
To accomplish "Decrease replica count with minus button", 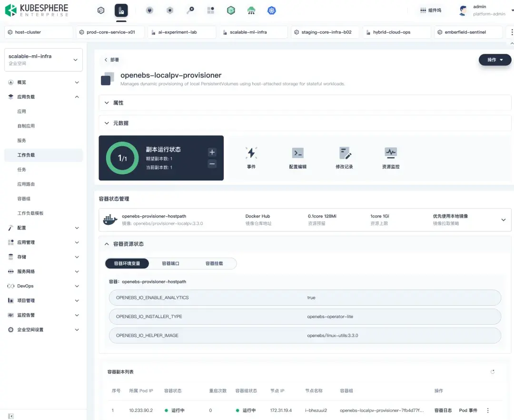I will pos(212,164).
